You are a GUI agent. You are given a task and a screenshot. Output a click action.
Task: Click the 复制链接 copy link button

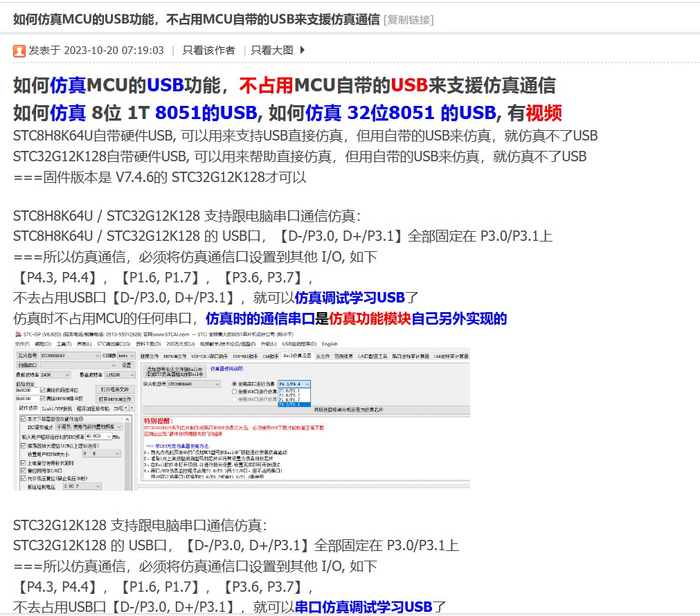pos(409,19)
